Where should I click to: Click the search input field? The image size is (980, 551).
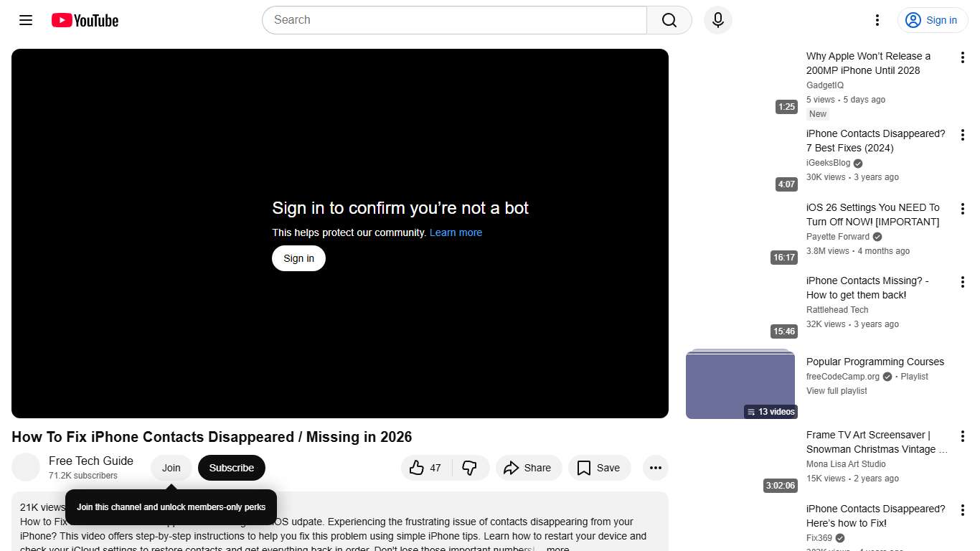(x=453, y=20)
